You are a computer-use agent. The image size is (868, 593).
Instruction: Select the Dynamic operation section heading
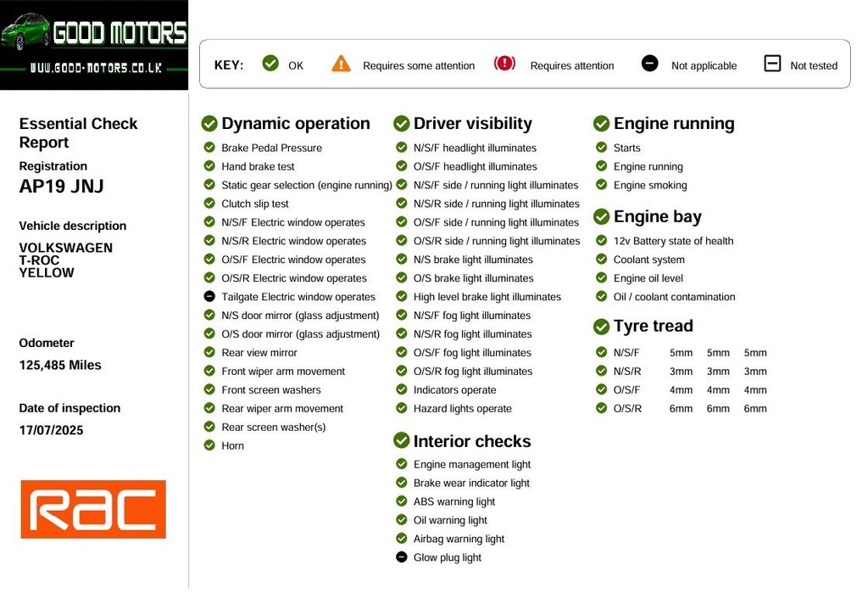click(295, 124)
